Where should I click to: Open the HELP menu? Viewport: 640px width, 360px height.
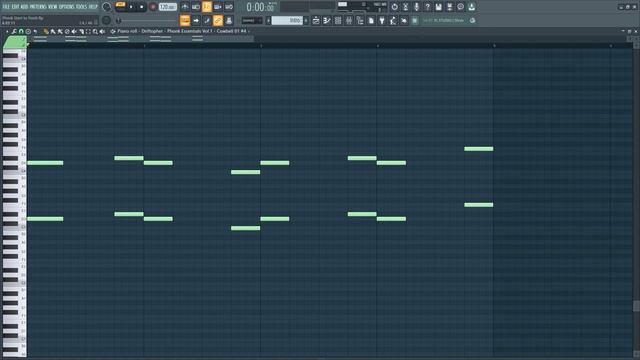(93, 7)
